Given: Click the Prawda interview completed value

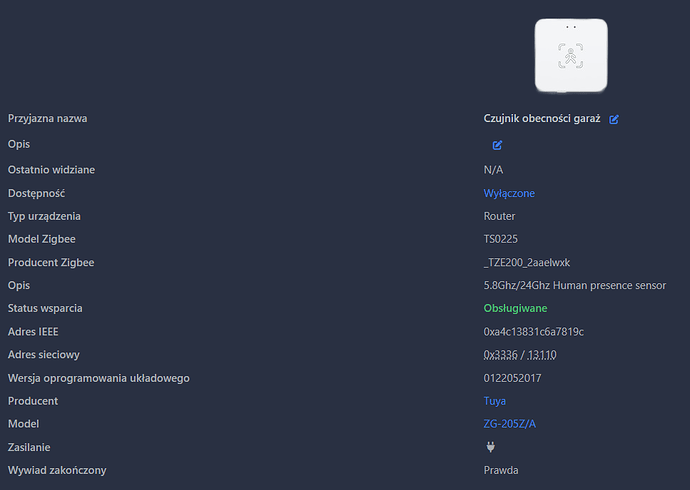Looking at the screenshot, I should [x=501, y=470].
